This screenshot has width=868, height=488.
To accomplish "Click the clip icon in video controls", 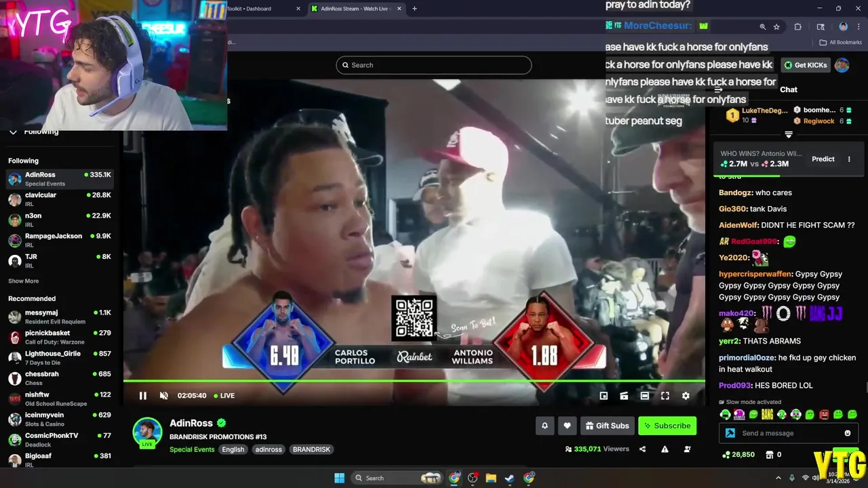I will point(624,396).
